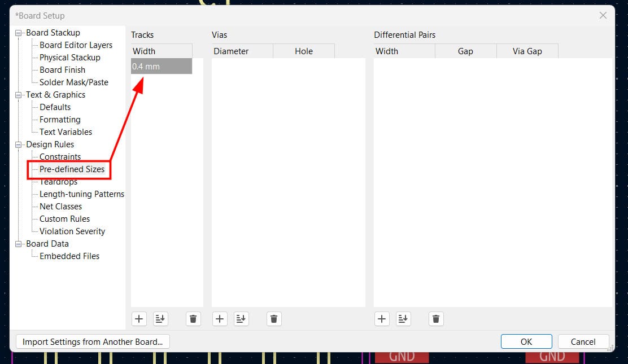
Task: Collapse the Board Data tree node
Action: (19, 244)
